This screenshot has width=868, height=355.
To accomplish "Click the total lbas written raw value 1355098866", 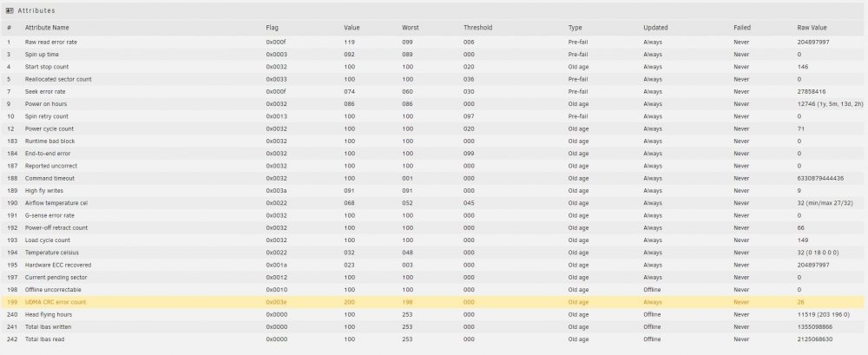I will click(x=815, y=326).
